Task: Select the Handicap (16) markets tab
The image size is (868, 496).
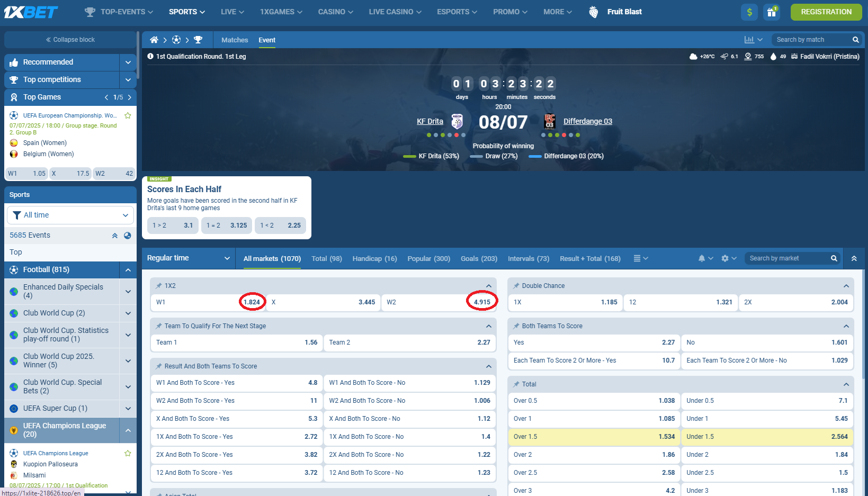Action: (x=374, y=258)
